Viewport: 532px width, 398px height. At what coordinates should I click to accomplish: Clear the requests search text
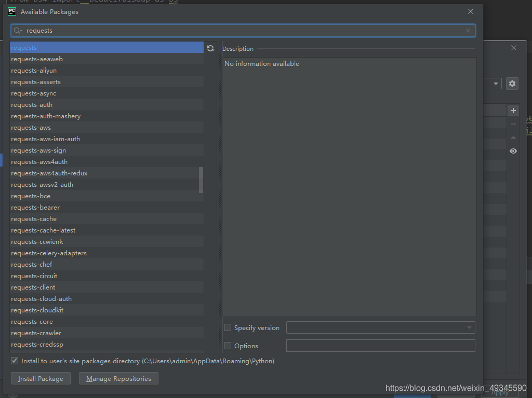pos(468,31)
